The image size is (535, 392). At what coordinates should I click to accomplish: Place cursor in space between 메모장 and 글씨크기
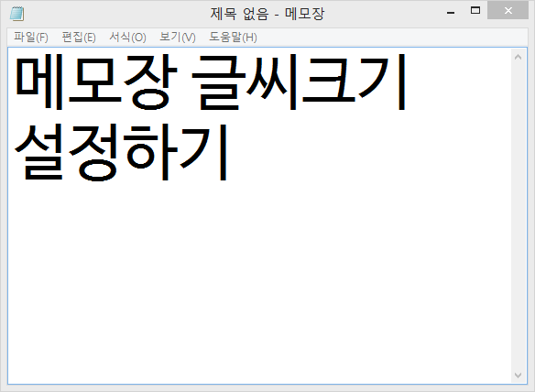tap(184, 82)
